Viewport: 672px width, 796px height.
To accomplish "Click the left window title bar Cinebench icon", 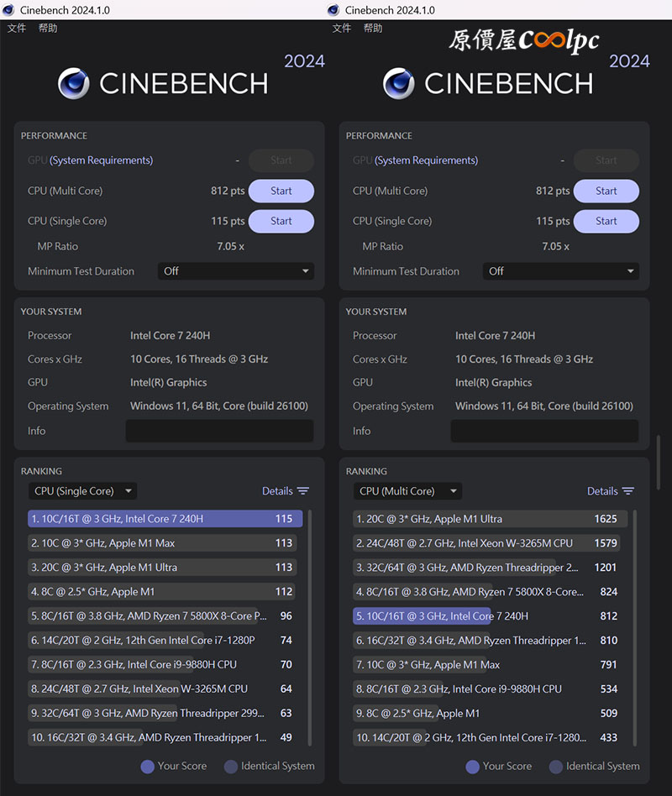I will pos(8,10).
